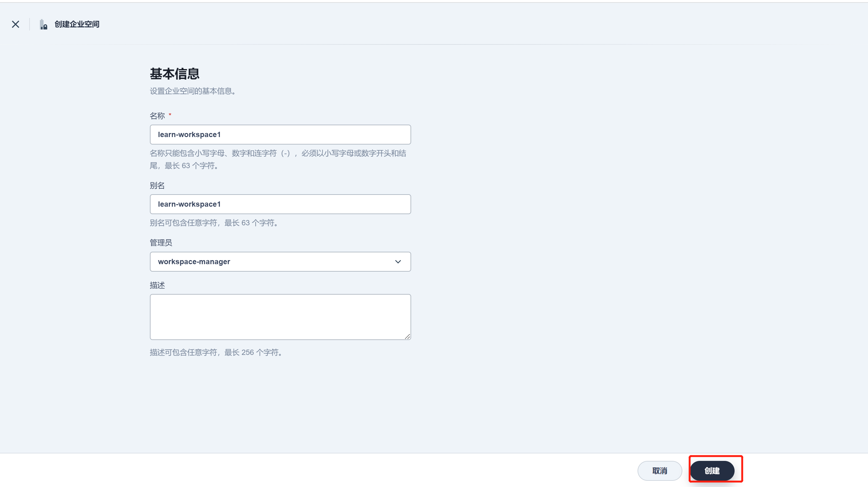Click the workspace building icon in header
Image resolution: width=868 pixels, height=487 pixels.
(44, 24)
